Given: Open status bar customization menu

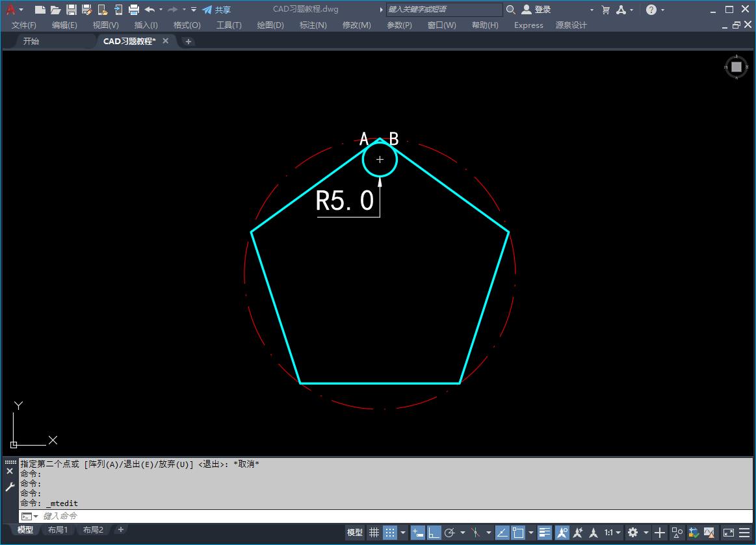Looking at the screenshot, I should pos(745,533).
